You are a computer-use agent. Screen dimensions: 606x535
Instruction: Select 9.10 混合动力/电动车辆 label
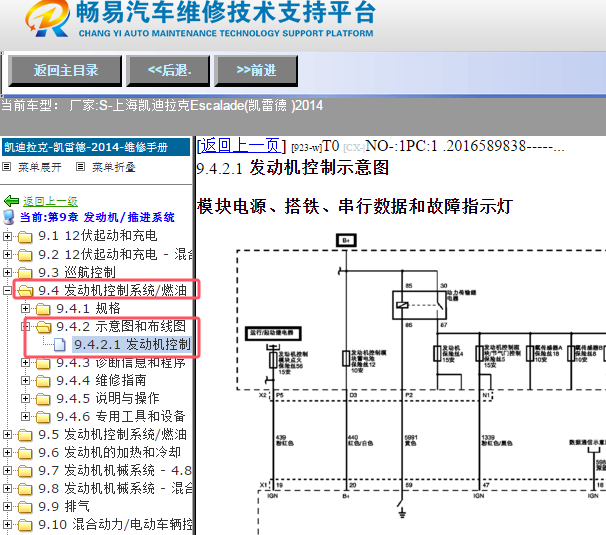coord(115,525)
